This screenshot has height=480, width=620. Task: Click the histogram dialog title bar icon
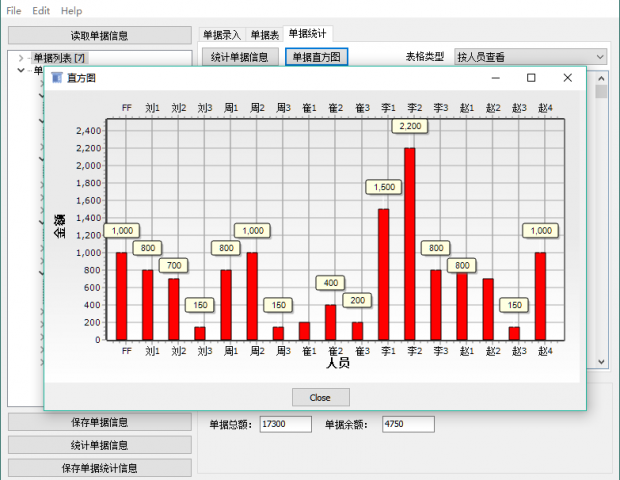click(x=56, y=78)
